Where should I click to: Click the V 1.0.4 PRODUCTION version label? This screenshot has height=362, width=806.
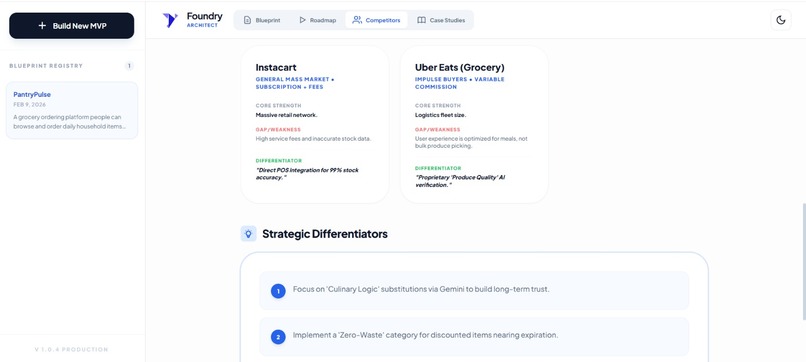[x=71, y=350]
